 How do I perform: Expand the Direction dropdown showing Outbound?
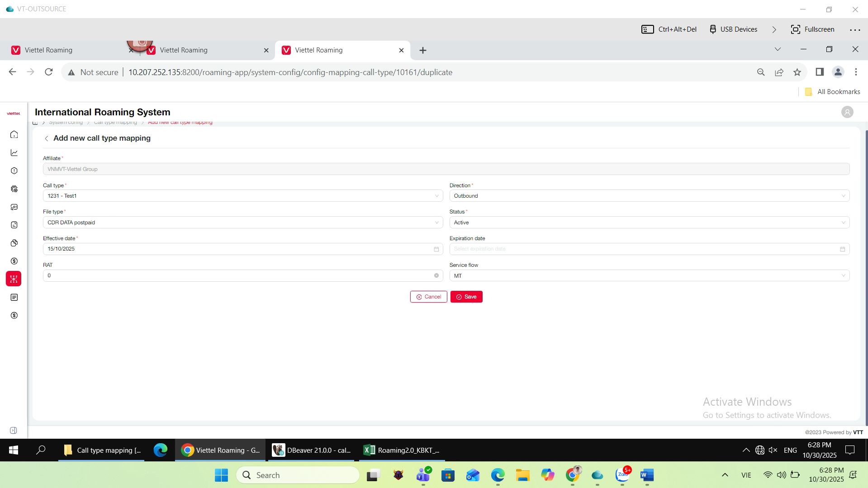pyautogui.click(x=649, y=196)
